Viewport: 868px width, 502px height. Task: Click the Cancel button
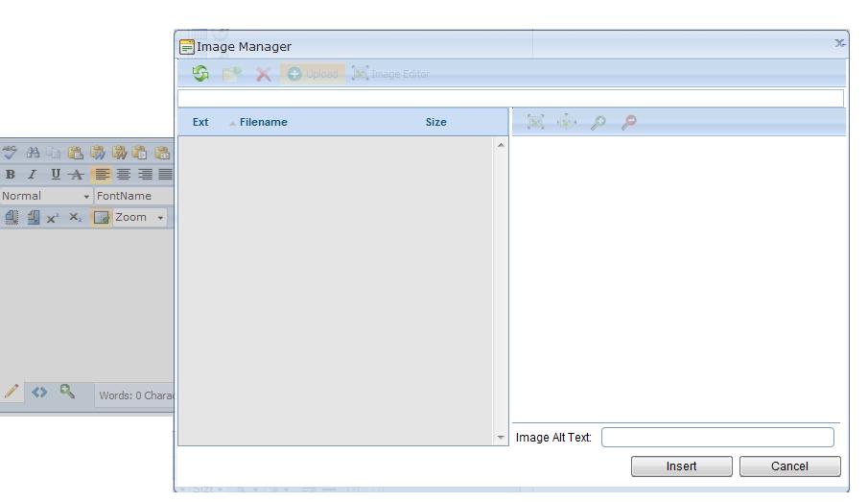click(790, 466)
